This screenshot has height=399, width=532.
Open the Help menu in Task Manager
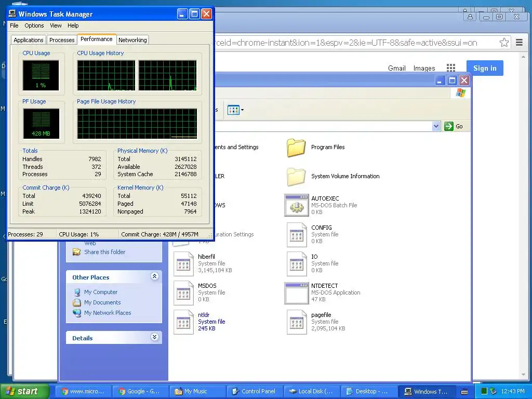point(73,25)
